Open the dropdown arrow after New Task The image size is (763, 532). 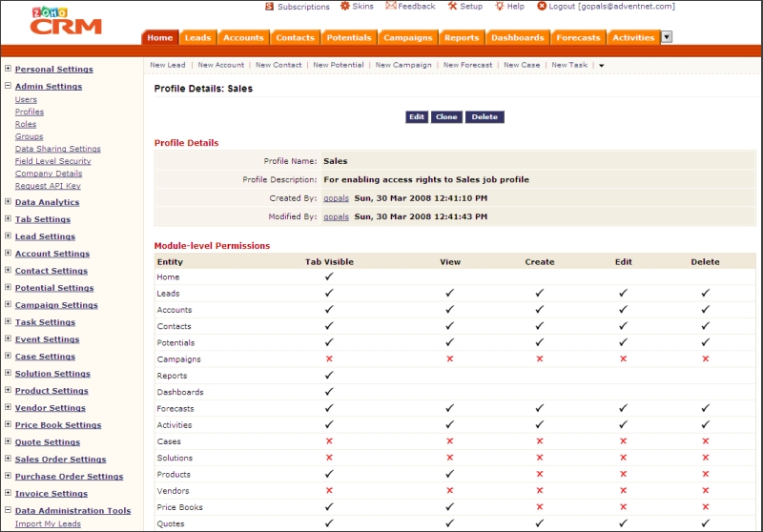click(x=602, y=66)
